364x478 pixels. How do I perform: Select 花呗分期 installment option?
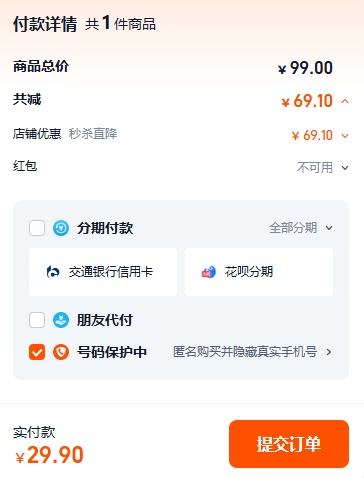pos(259,272)
